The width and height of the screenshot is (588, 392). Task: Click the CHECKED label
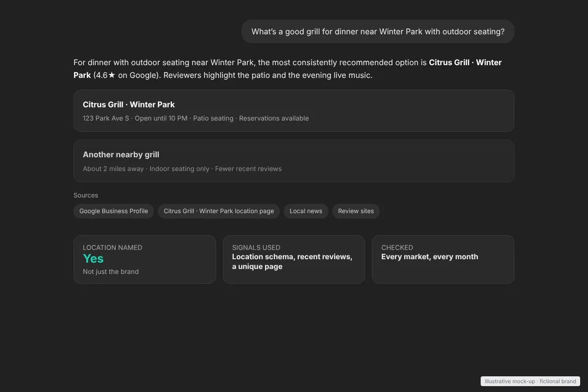pyautogui.click(x=397, y=247)
